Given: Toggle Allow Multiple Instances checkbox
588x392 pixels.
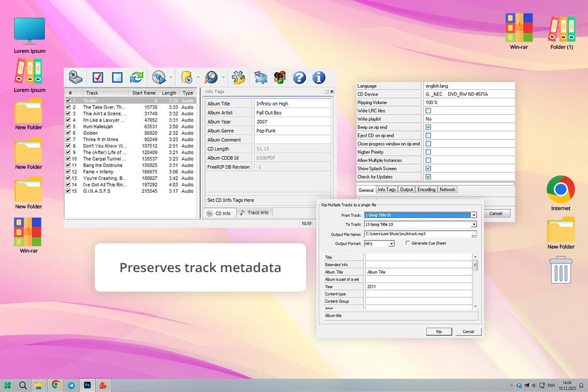Looking at the screenshot, I should point(428,160).
